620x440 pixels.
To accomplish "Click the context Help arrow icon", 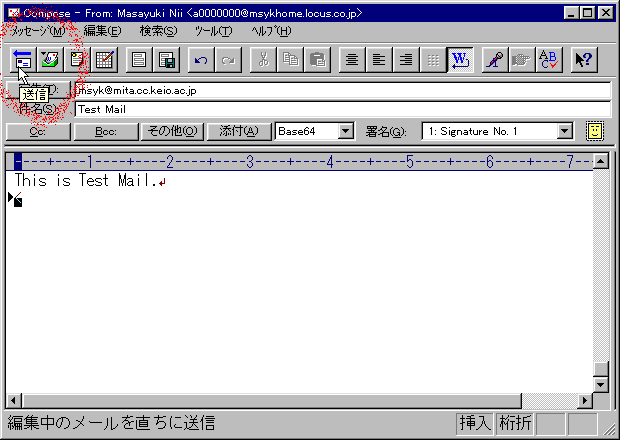I will [x=585, y=60].
